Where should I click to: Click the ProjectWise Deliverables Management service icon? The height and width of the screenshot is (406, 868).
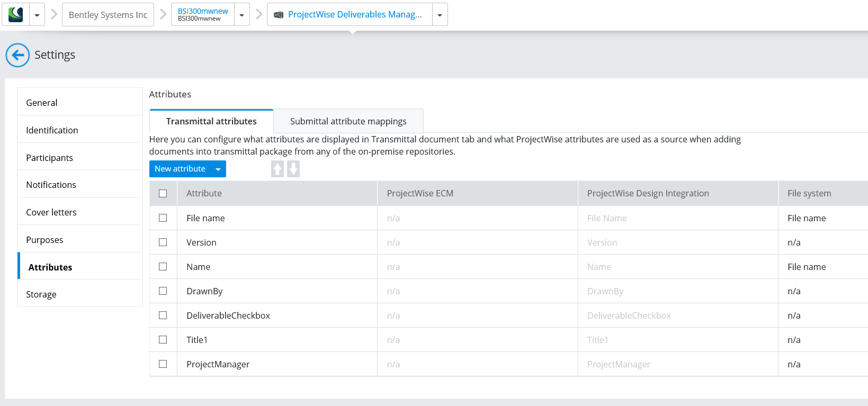(x=279, y=15)
